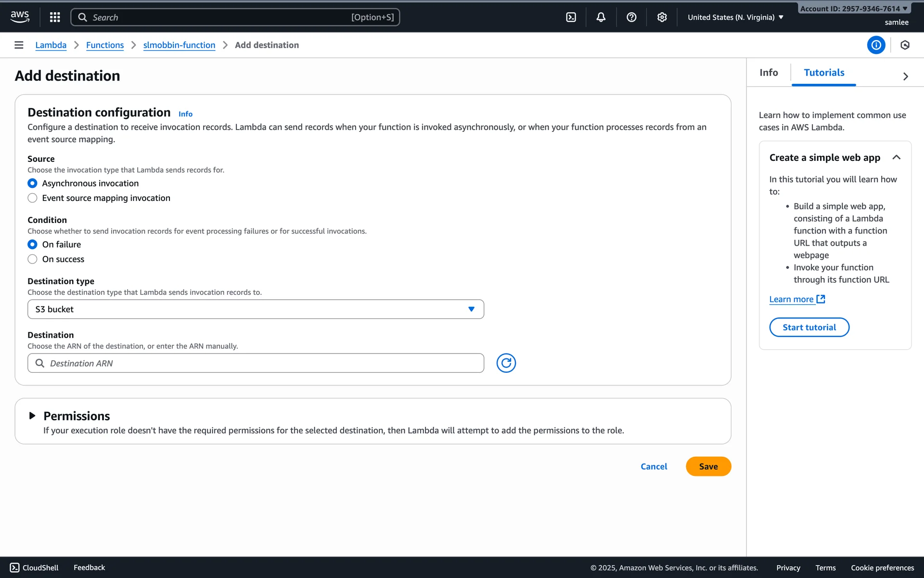Go to slmobbin-function breadcrumb link
The width and height of the screenshot is (924, 578).
pyautogui.click(x=179, y=45)
